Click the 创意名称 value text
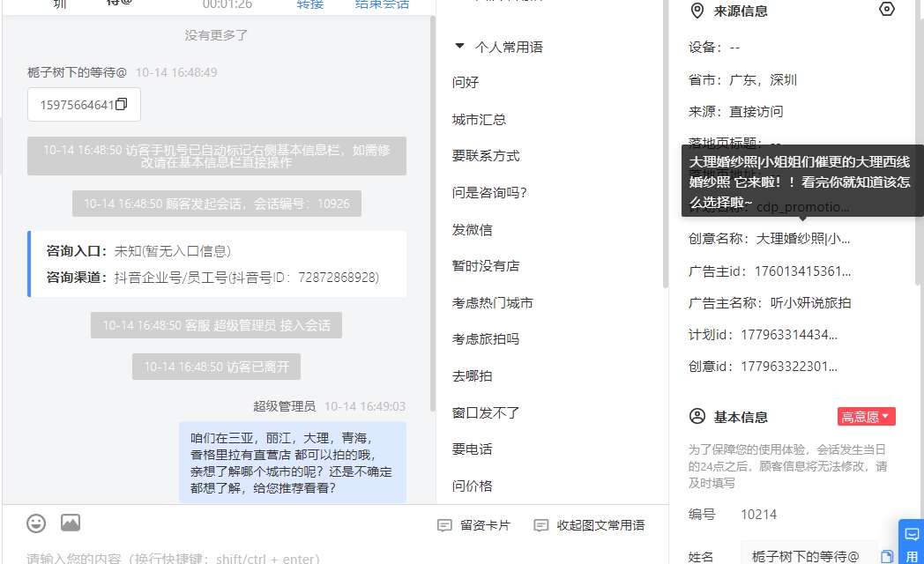 coord(802,239)
